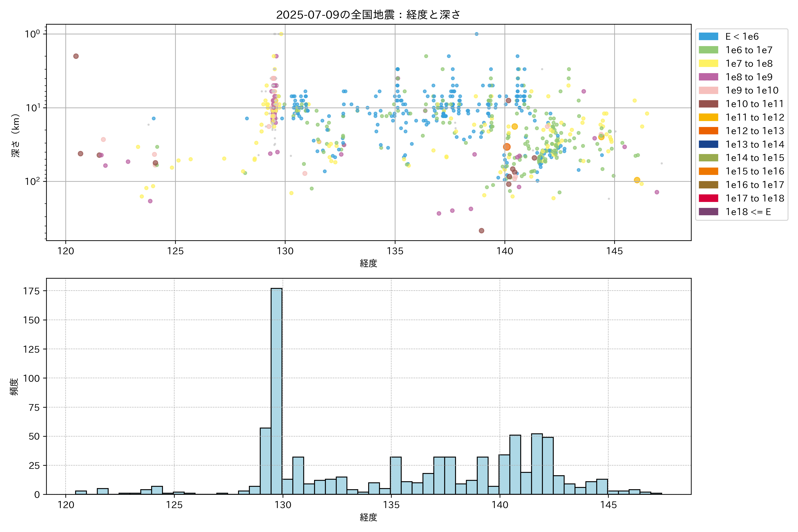Click the lowest brown scatter point near longitude 139
798x532 pixels.
point(481,231)
